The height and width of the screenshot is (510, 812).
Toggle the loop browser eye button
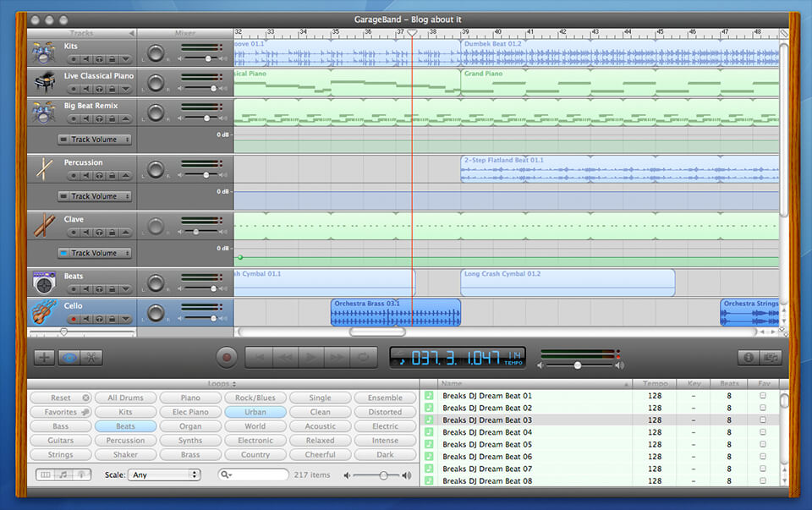[69, 357]
